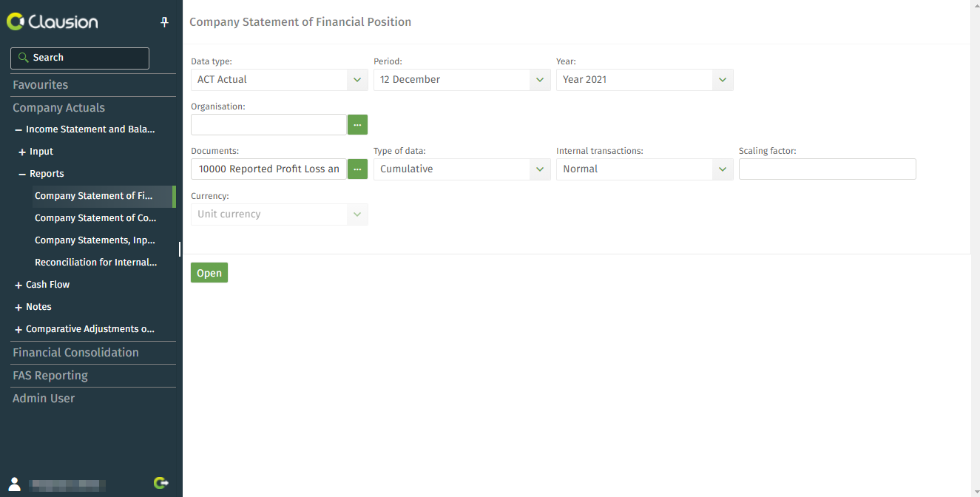The width and height of the screenshot is (980, 497).
Task: Click the green Open button
Action: click(209, 273)
